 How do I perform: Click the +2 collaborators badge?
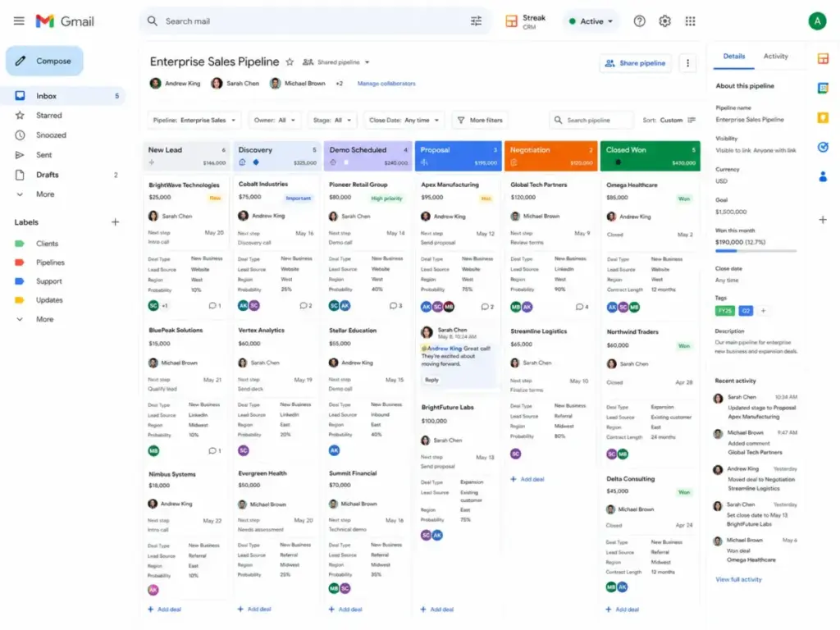[339, 84]
